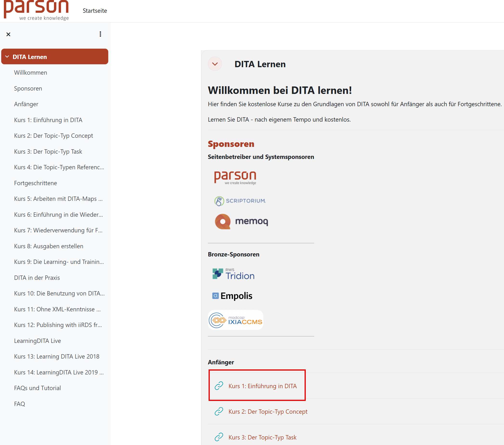Click the Scriptorium sponsor logo
This screenshot has width=504, height=445.
[240, 201]
